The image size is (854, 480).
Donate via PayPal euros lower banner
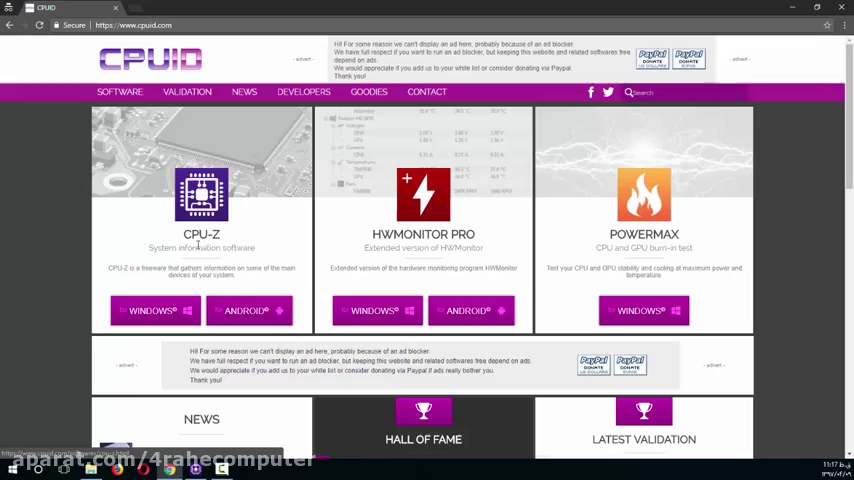pos(630,365)
